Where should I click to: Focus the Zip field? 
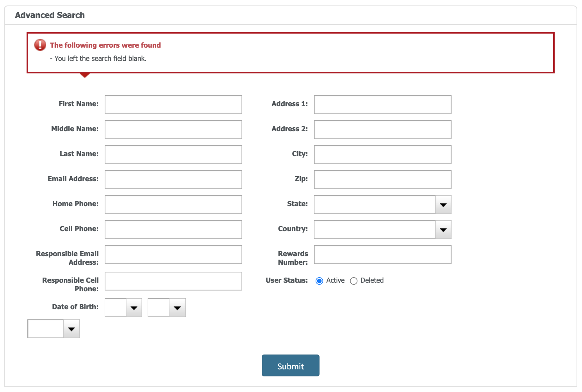click(383, 180)
